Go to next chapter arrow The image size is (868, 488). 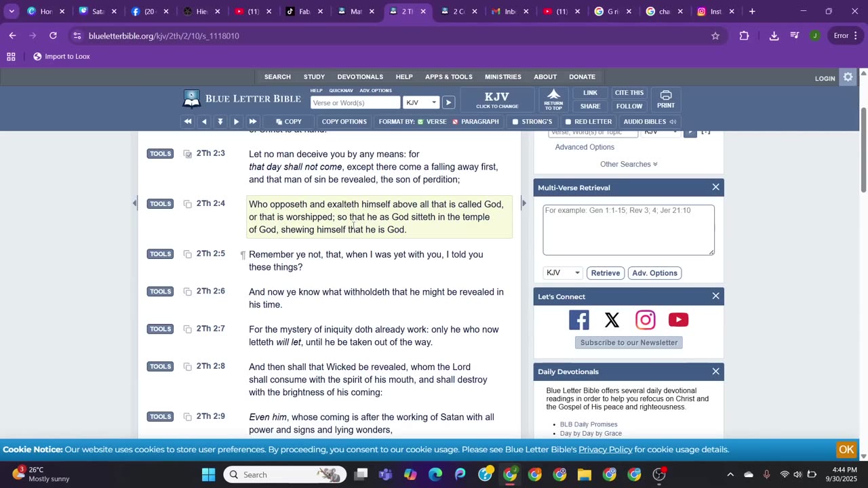coord(236,122)
